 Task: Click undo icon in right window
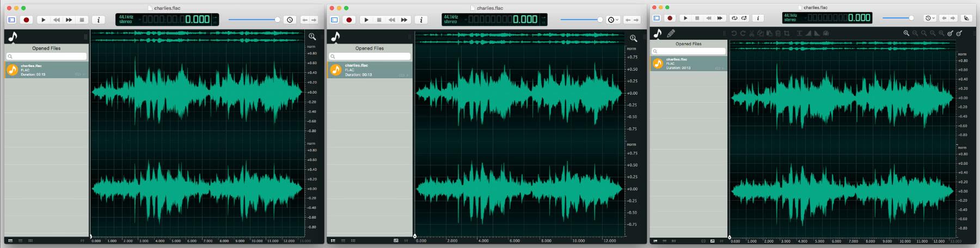734,33
